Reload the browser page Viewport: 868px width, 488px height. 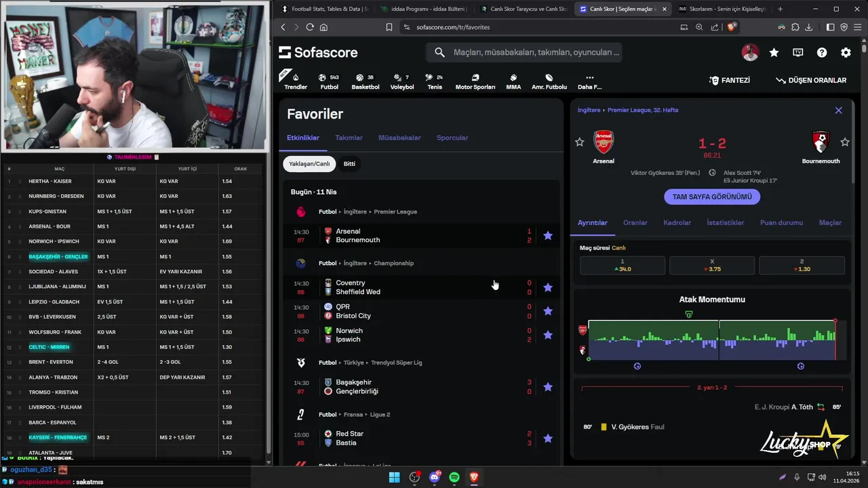tap(310, 27)
